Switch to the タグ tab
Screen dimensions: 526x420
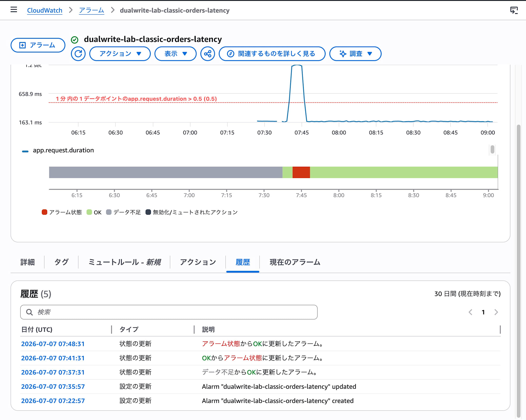click(x=61, y=262)
